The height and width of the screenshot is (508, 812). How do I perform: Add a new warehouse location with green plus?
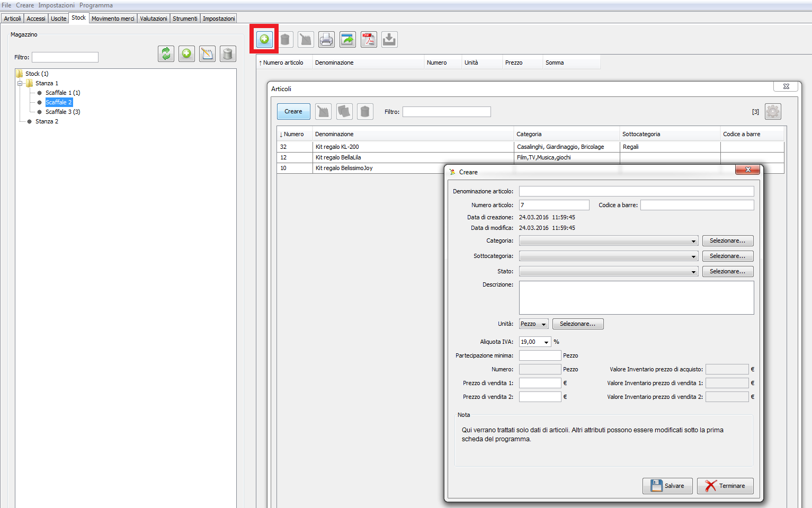pos(186,54)
